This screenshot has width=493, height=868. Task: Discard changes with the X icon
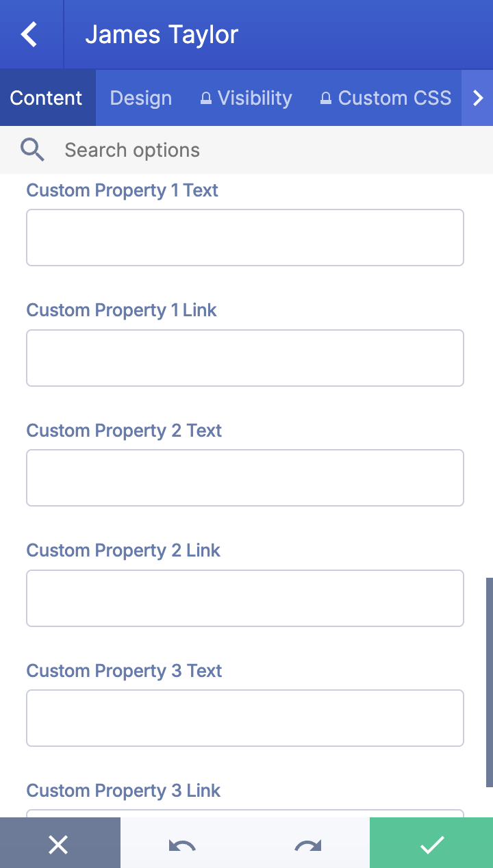coord(59,845)
